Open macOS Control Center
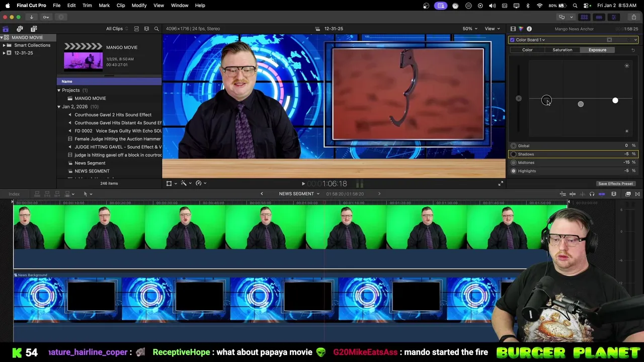Image resolution: width=644 pixels, height=362 pixels. [585, 5]
